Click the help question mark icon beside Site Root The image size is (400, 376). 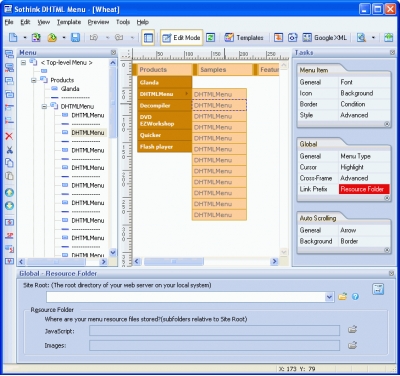point(355,296)
